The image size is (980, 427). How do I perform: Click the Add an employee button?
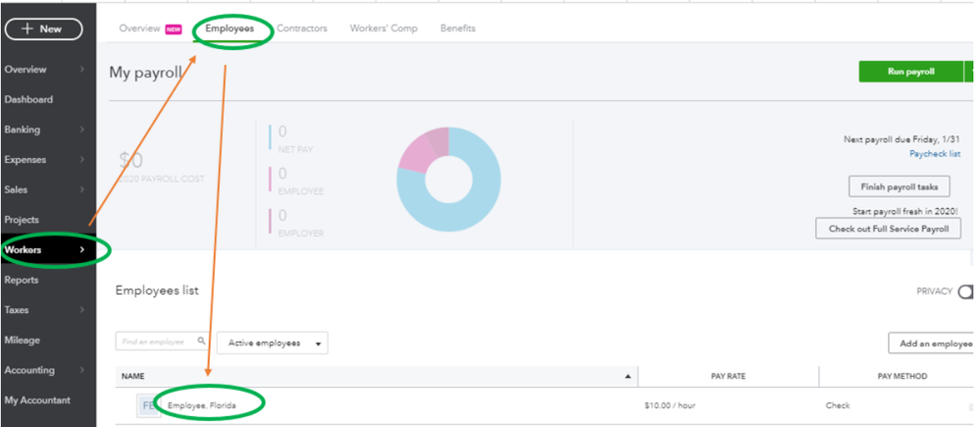click(931, 344)
